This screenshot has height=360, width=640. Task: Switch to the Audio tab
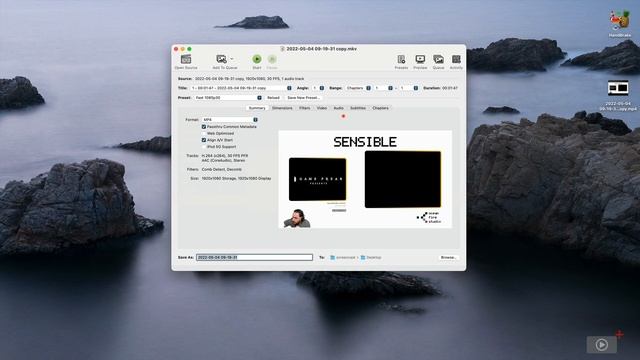tap(338, 108)
